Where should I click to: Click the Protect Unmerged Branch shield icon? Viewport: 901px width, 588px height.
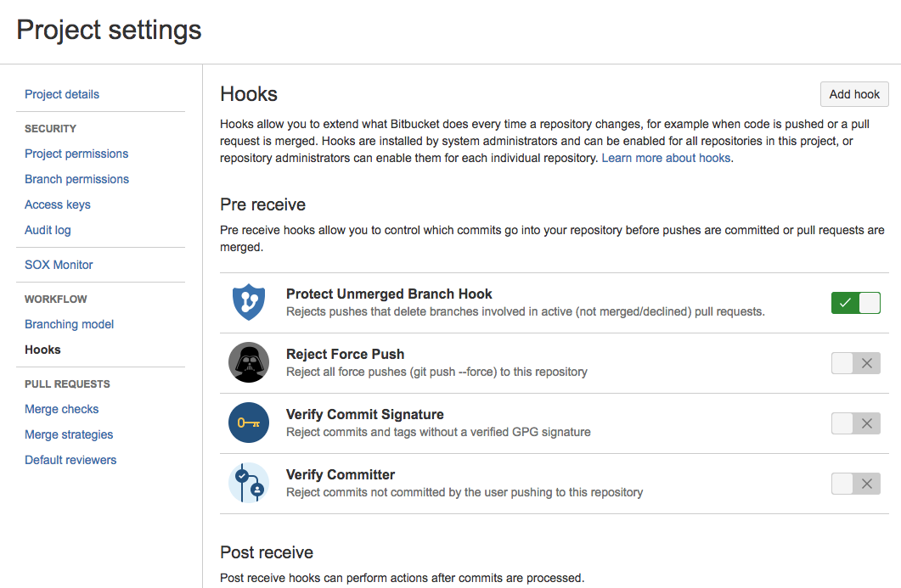coord(249,302)
